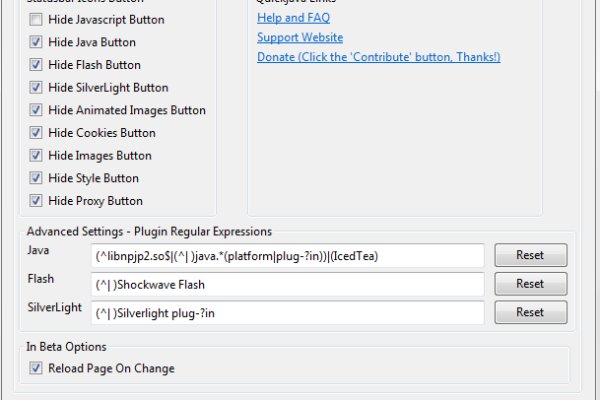The height and width of the screenshot is (400, 600).
Task: Select the SilverLight regex input field
Action: pyautogui.click(x=287, y=313)
